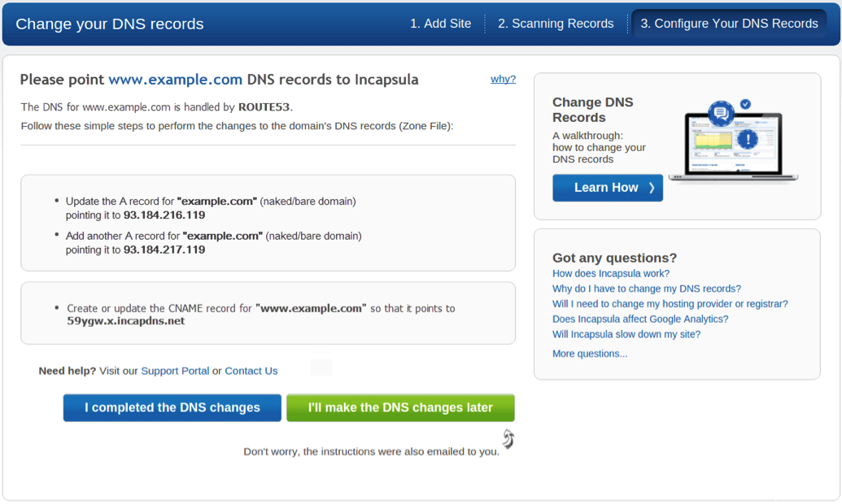The height and width of the screenshot is (504, 842).
Task: Show more questions link
Action: (590, 354)
